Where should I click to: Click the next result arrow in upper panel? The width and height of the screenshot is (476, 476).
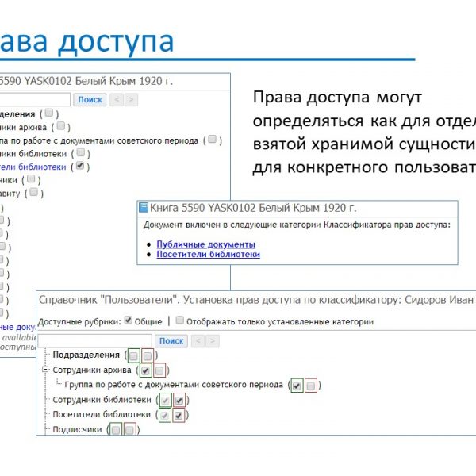pyautogui.click(x=131, y=99)
